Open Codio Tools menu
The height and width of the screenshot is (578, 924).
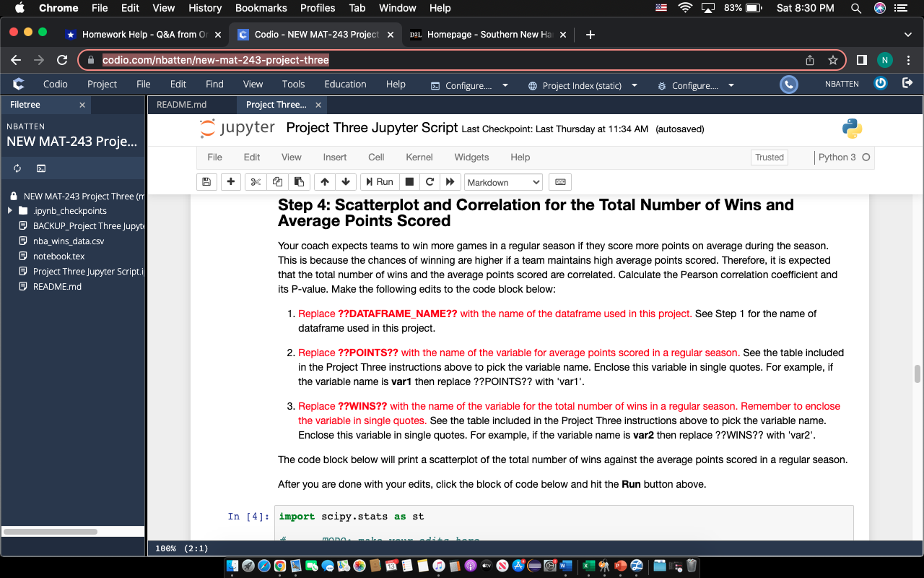click(x=293, y=84)
